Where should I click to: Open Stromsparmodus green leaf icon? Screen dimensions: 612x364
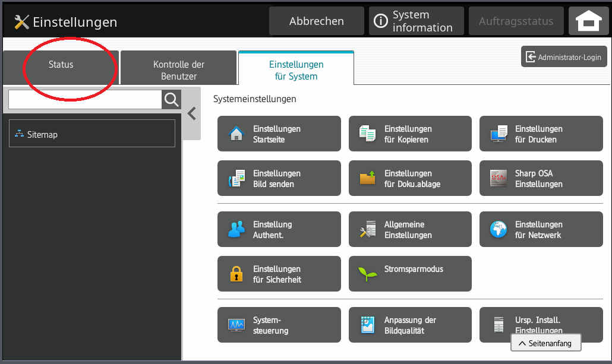click(x=368, y=274)
